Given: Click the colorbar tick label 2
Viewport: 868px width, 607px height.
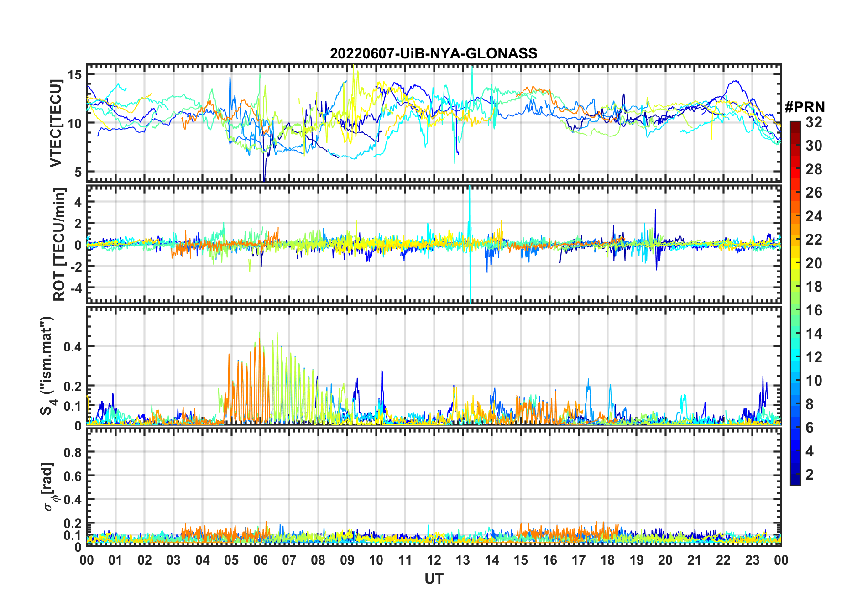Looking at the screenshot, I should coord(810,475).
